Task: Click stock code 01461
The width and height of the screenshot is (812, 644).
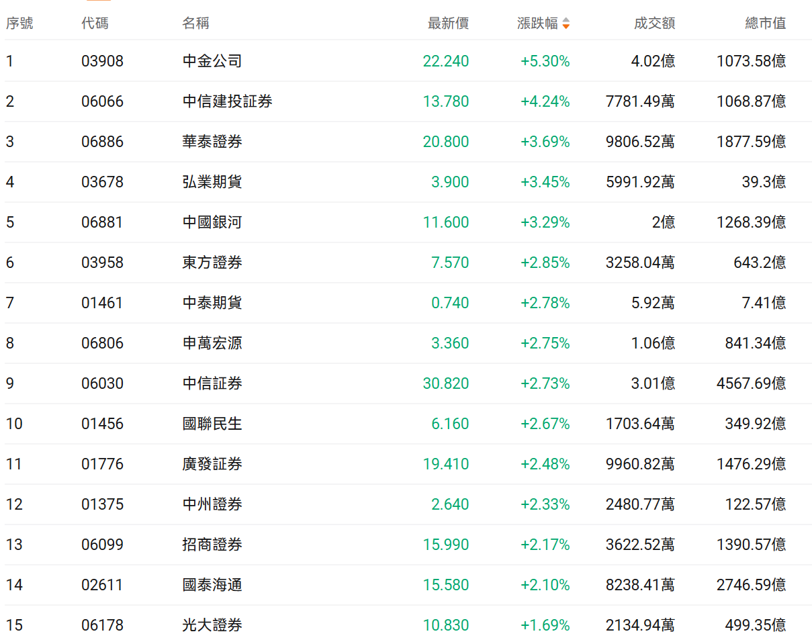Action: point(102,303)
